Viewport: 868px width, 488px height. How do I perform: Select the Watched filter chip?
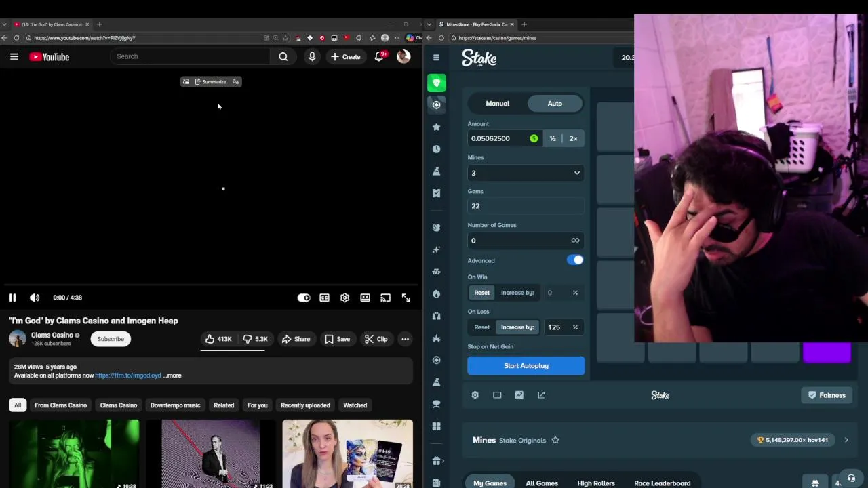355,405
